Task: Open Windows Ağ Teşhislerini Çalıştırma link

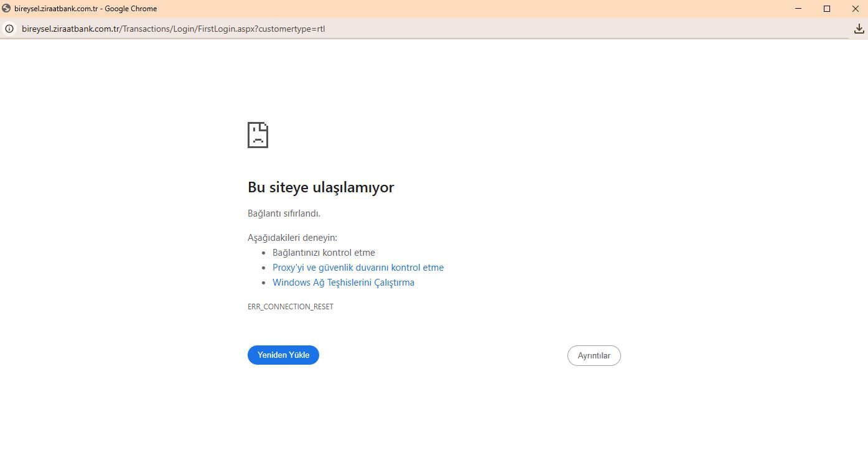Action: pyautogui.click(x=343, y=283)
